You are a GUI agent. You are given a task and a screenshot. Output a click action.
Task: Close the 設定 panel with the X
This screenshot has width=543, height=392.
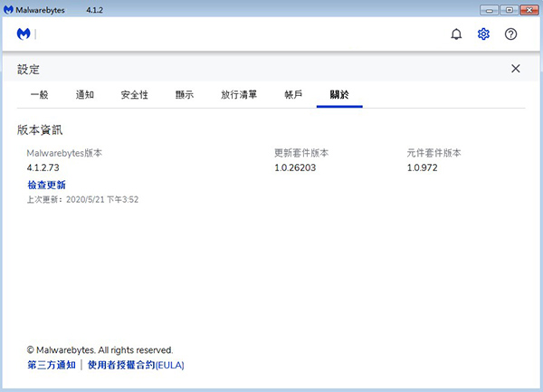[516, 69]
